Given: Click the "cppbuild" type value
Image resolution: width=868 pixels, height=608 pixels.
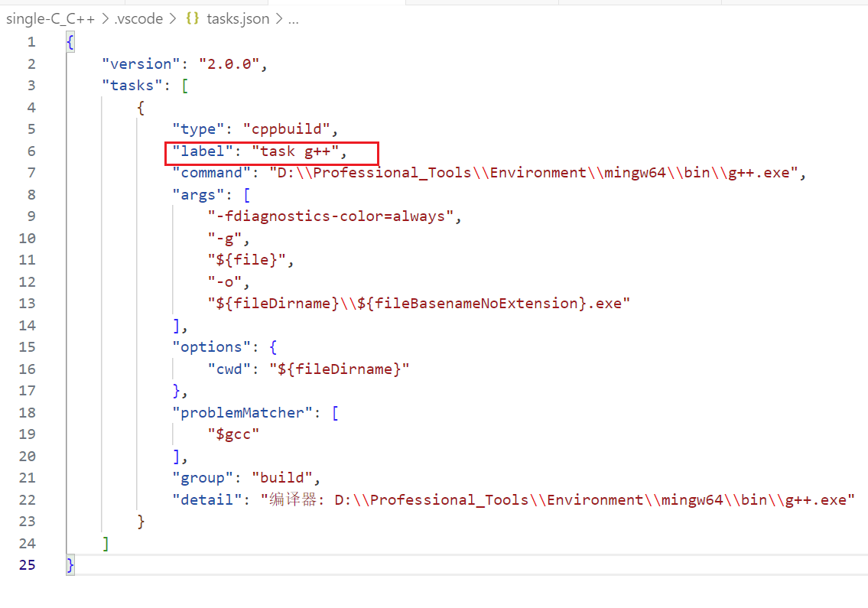Looking at the screenshot, I should pos(286,129).
